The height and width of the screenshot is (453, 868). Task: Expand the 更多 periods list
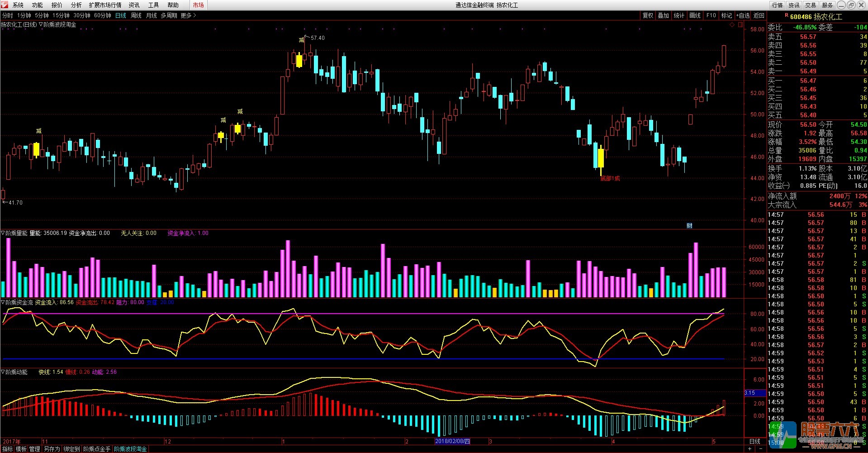[x=188, y=15]
